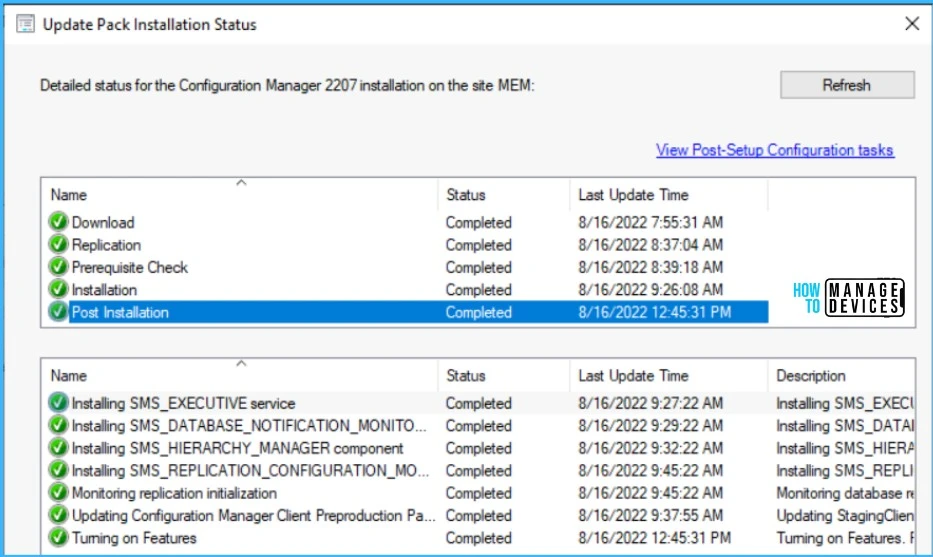The width and height of the screenshot is (933, 557).
Task: Select Installing SMS_DATABASE_NOTIFICATION_MONITO... row
Action: [x=480, y=425]
